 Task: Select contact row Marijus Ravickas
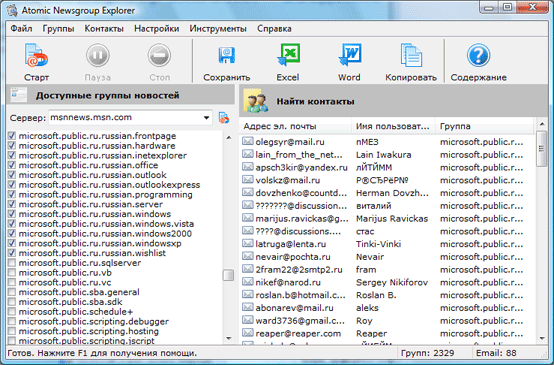tap(392, 218)
